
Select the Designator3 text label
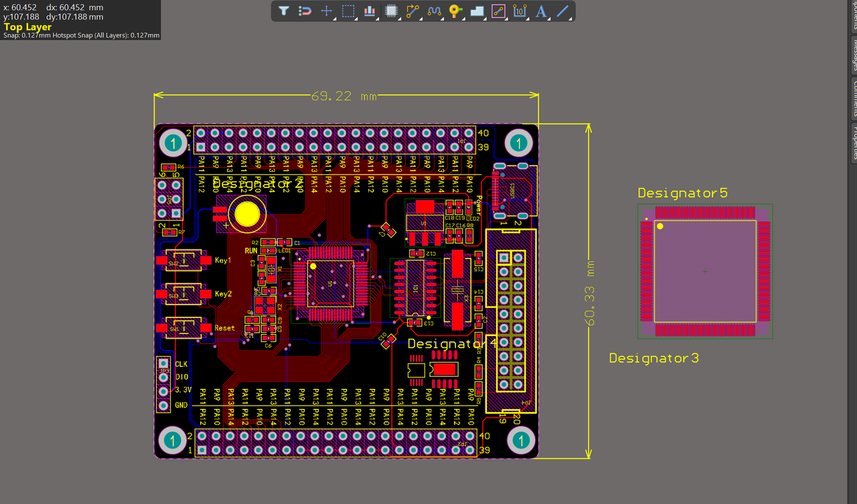click(654, 358)
